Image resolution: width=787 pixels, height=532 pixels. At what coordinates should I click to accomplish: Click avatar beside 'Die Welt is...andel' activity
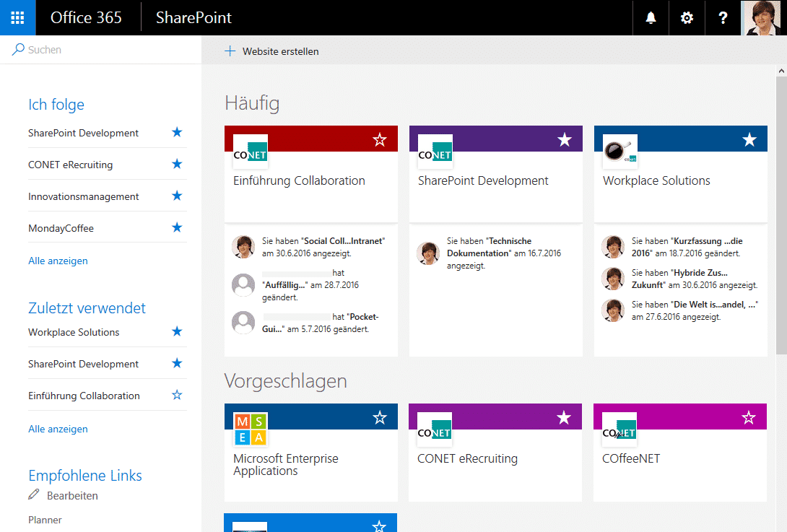pos(613,310)
